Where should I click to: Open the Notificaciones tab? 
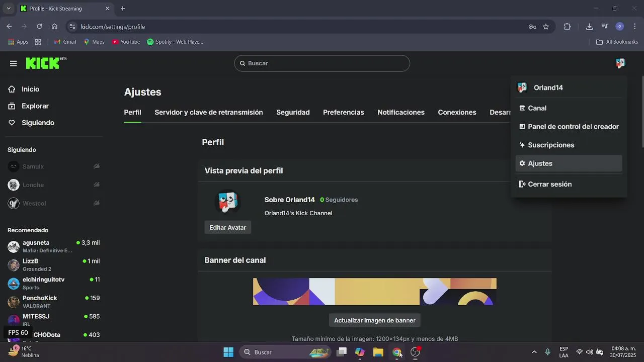[401, 113]
